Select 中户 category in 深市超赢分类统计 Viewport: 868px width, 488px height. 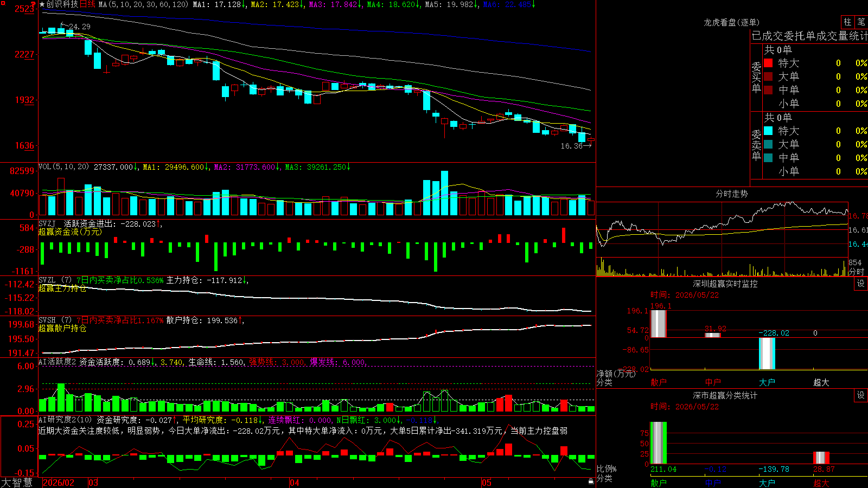pyautogui.click(x=713, y=483)
